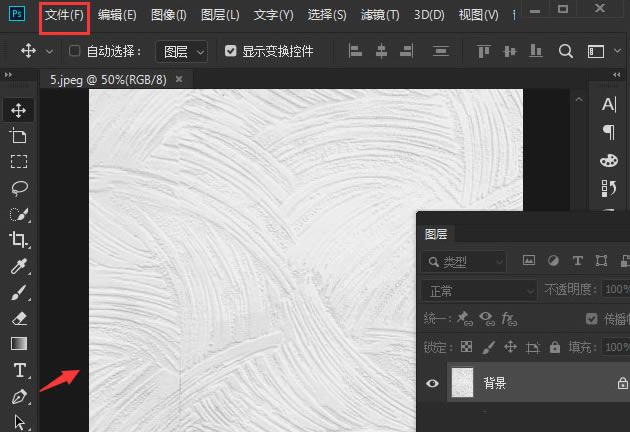Open the 图层 auto-select target dropdown

pyautogui.click(x=182, y=51)
